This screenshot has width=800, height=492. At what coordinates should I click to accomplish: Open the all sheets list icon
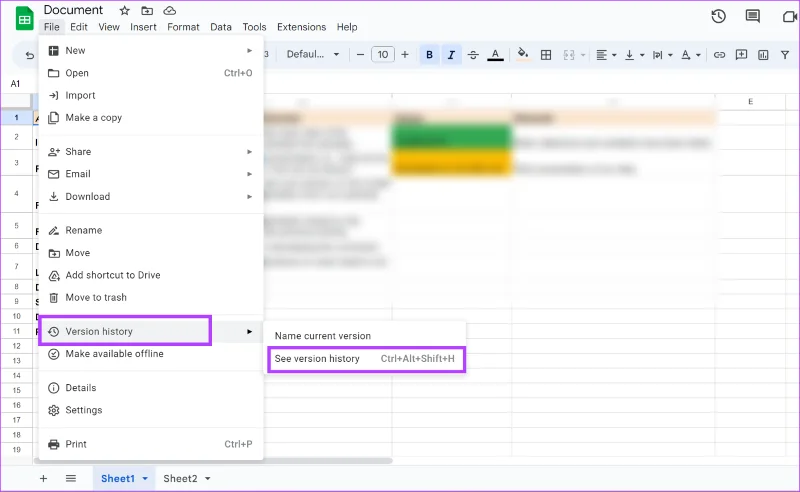pyautogui.click(x=71, y=478)
